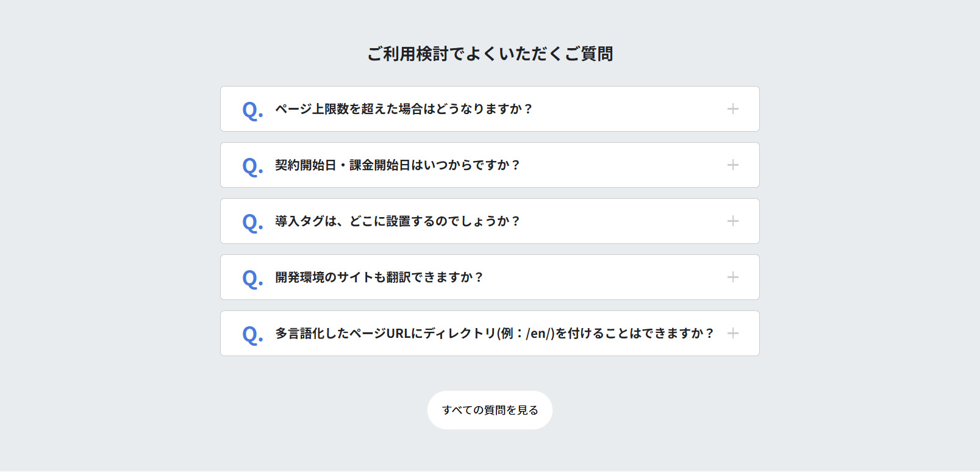Click the すべての質問を見る button
This screenshot has height=472, width=980.
click(489, 410)
